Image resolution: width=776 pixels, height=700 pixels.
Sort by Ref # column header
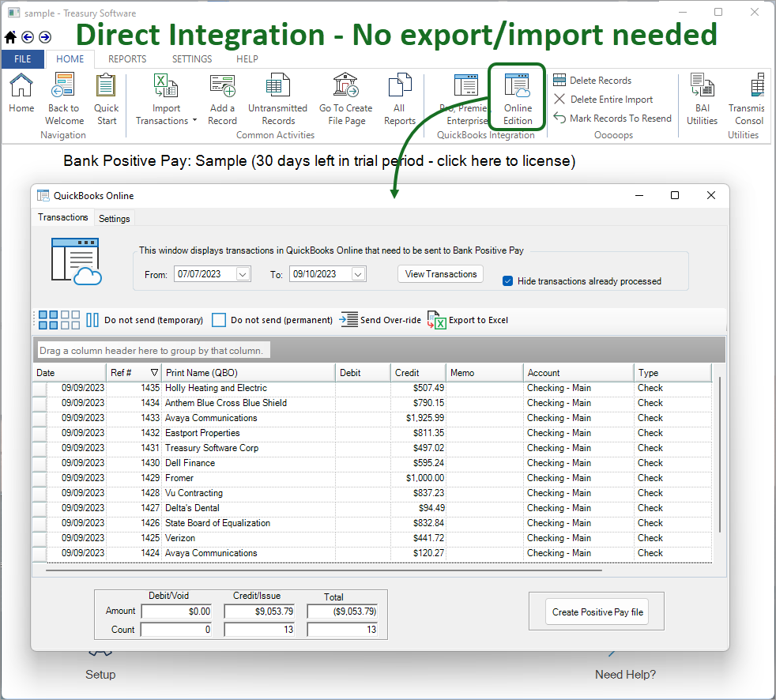(134, 373)
